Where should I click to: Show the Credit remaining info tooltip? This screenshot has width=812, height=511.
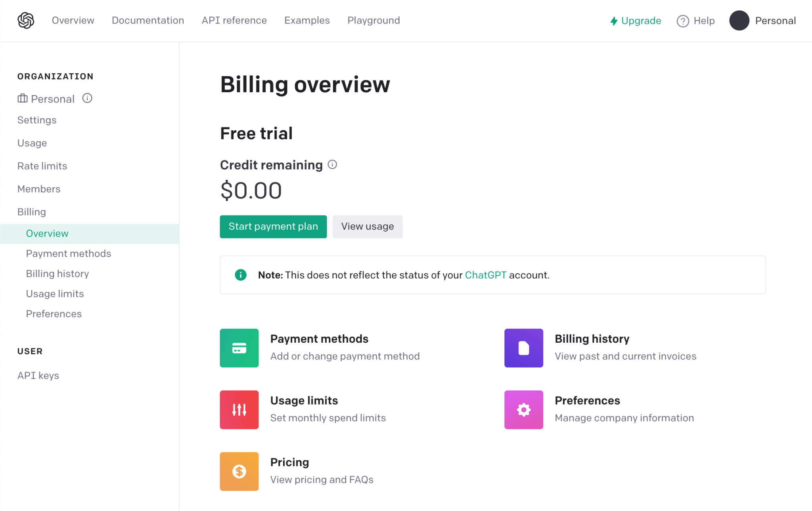(x=333, y=164)
